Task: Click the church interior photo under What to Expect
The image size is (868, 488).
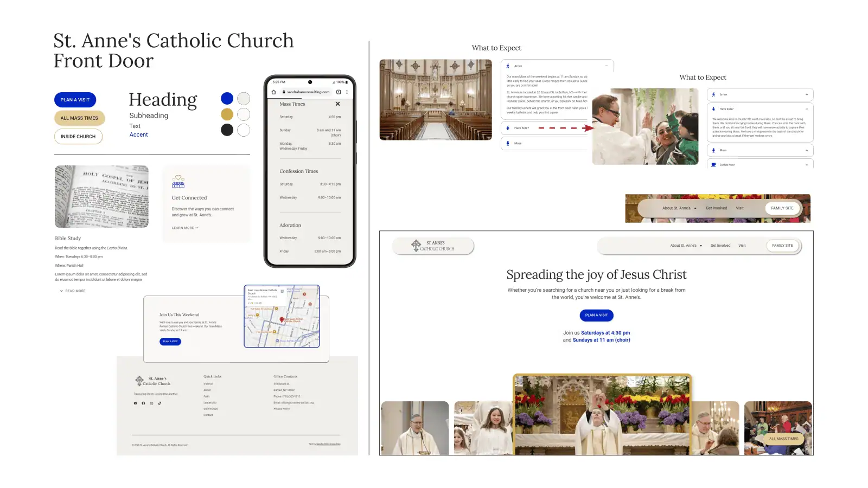Action: pos(436,100)
